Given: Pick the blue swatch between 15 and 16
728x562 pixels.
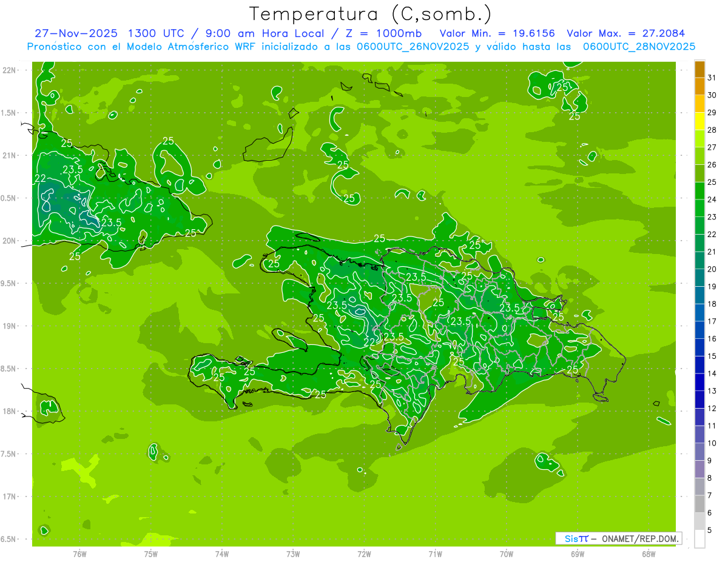Looking at the screenshot, I should coord(699,347).
